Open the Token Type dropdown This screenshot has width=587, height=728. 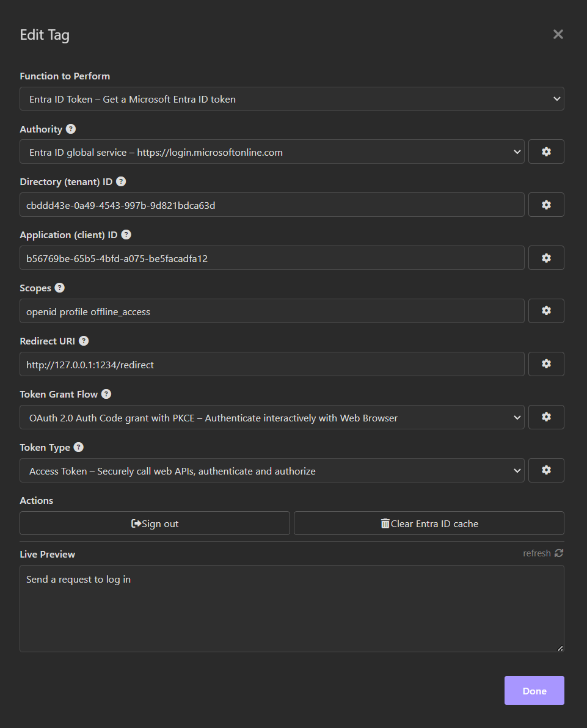[272, 470]
